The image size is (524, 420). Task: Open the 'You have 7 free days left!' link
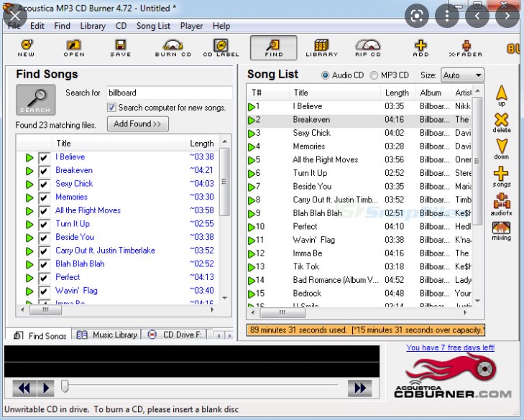click(450, 347)
